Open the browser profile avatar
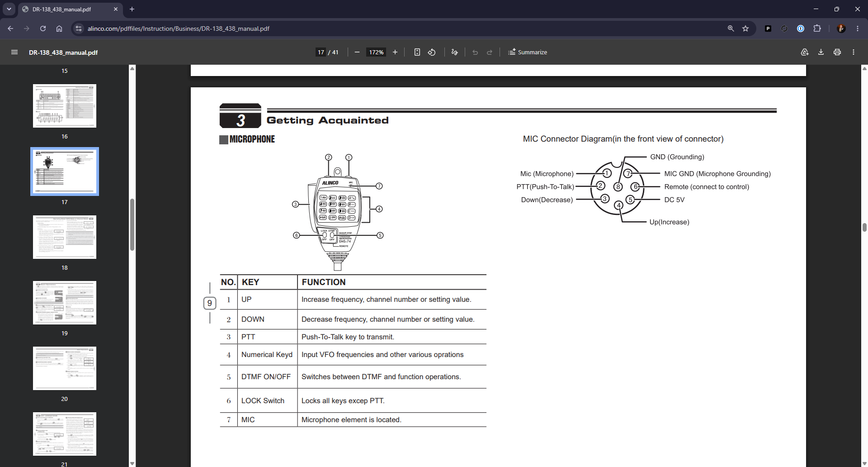This screenshot has width=868, height=467. pos(841,29)
